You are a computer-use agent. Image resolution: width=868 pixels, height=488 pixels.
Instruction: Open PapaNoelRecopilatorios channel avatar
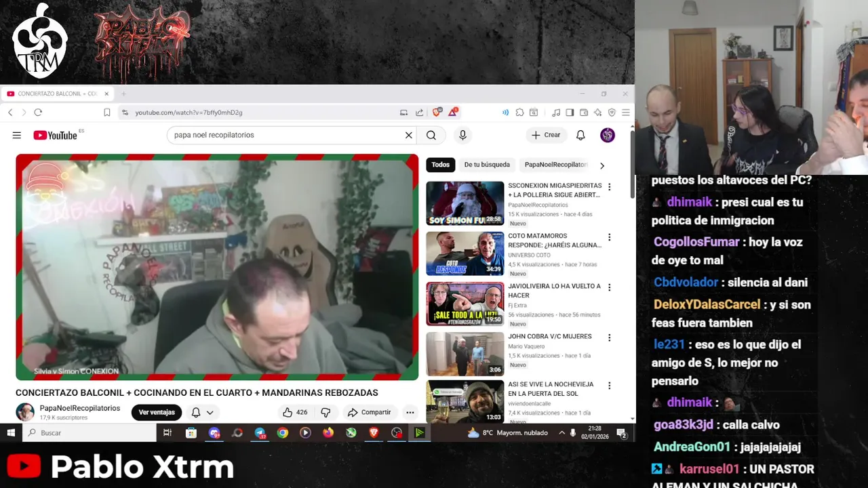point(25,412)
